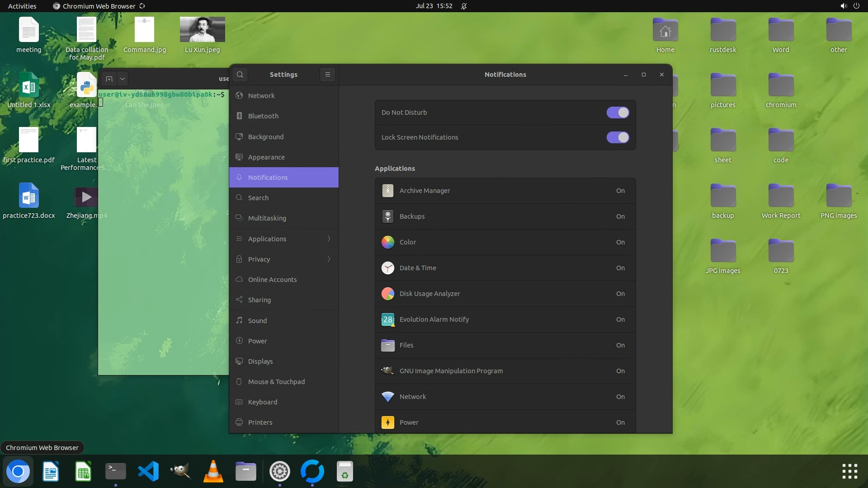Click the Color app icon row
868x488 pixels.
click(387, 242)
